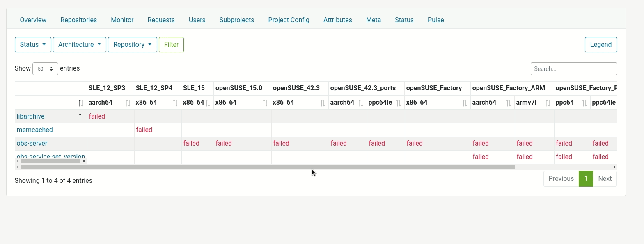The image size is (644, 244).
Task: Open the Overview tab
Action: (x=33, y=20)
